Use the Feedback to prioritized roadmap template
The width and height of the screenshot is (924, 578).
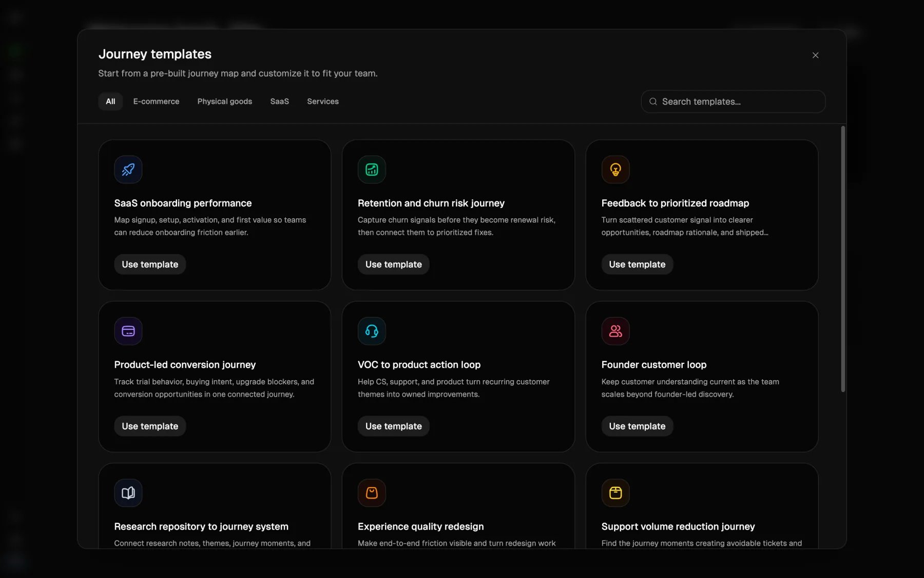637,264
